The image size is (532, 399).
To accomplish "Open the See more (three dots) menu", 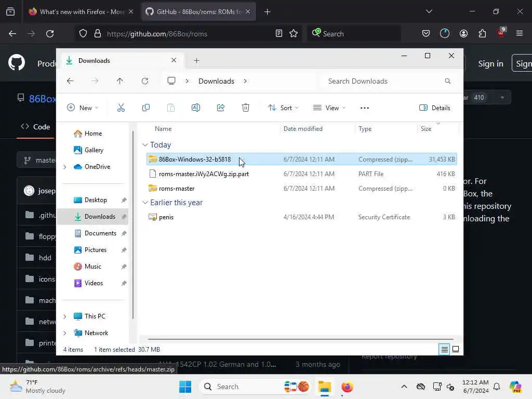I will tap(364, 108).
